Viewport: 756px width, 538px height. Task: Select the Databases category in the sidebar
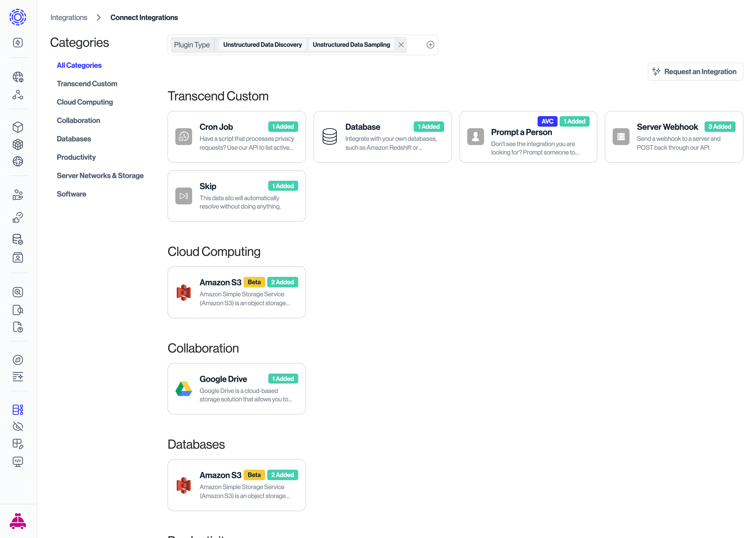(x=74, y=138)
